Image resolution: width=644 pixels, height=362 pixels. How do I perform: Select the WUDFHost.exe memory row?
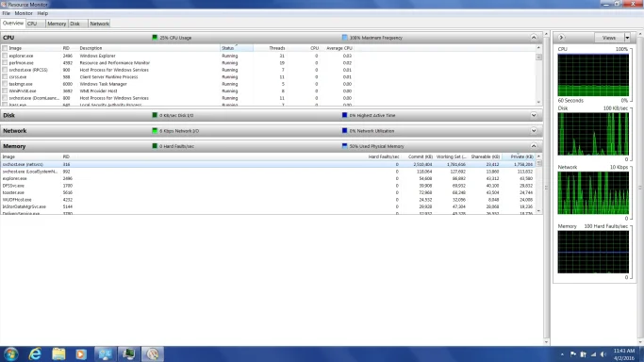[x=268, y=200]
